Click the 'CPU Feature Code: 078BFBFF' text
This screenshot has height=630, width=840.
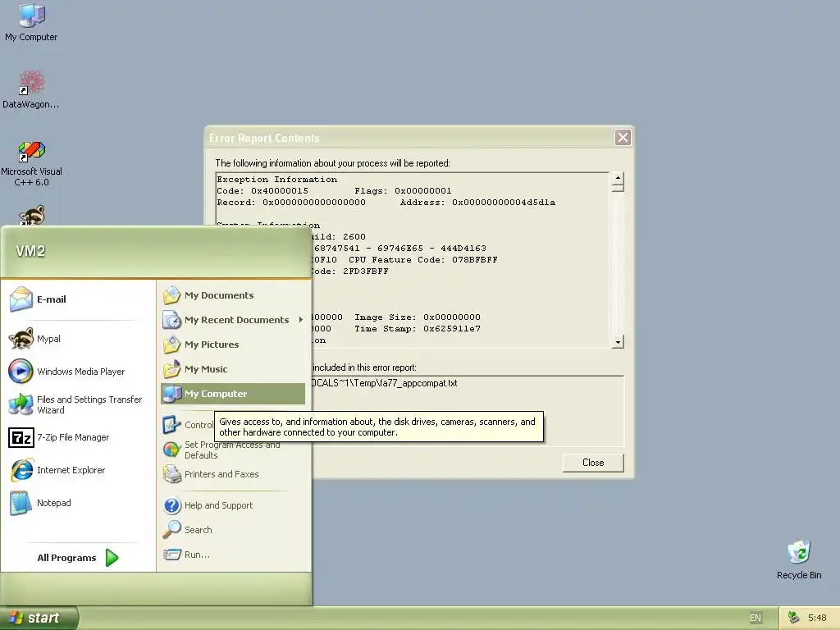(422, 260)
